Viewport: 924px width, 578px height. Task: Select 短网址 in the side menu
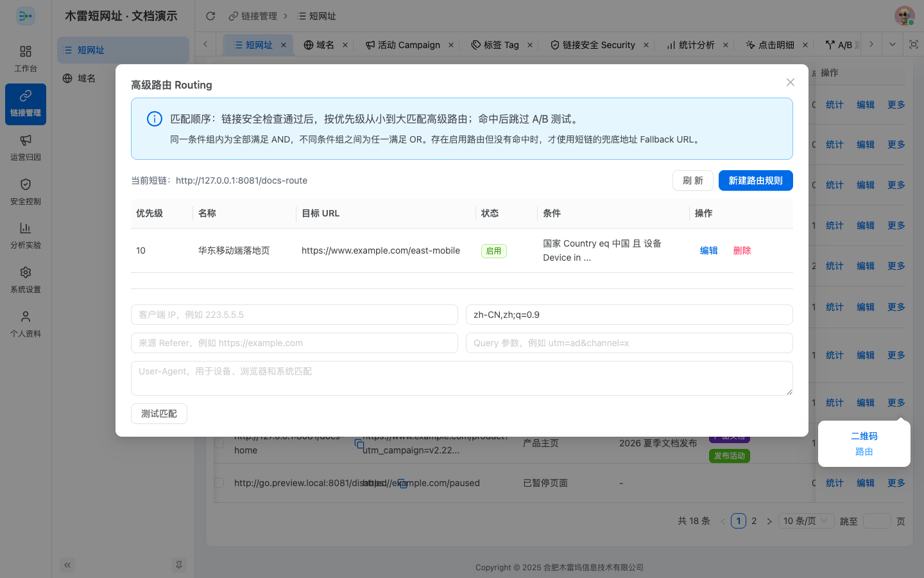point(123,50)
